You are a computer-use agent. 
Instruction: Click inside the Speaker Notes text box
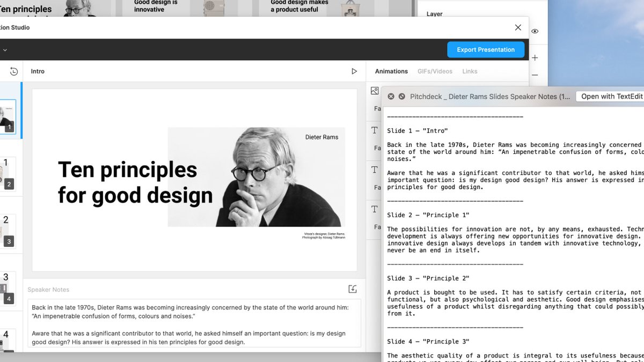coord(194,323)
